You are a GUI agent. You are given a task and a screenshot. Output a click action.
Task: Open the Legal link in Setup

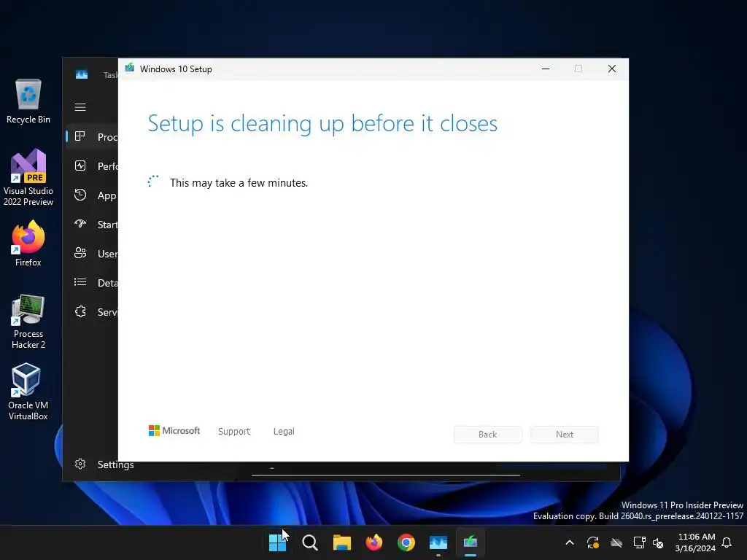pyautogui.click(x=284, y=431)
